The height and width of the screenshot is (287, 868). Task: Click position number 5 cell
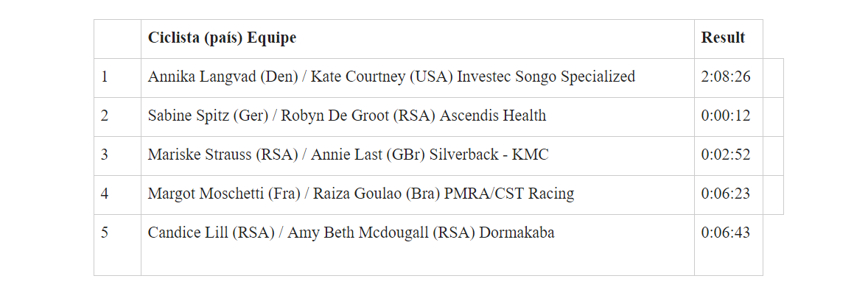point(117,245)
